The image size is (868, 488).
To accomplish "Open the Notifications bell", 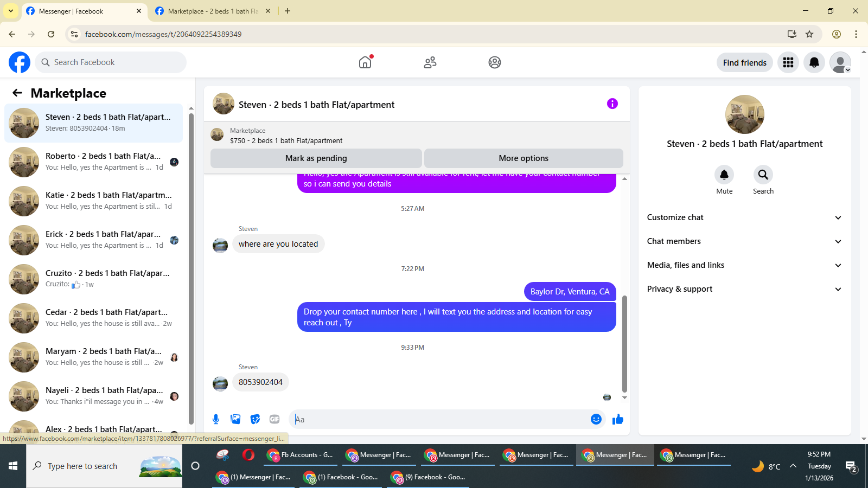I will coord(814,62).
